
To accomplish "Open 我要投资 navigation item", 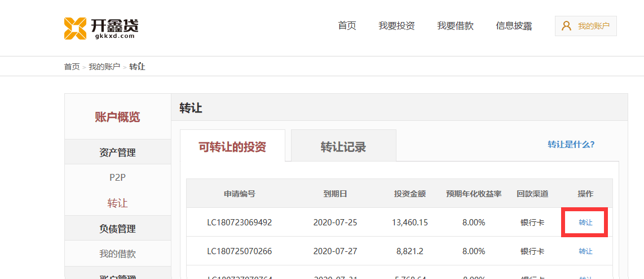I will tap(396, 26).
